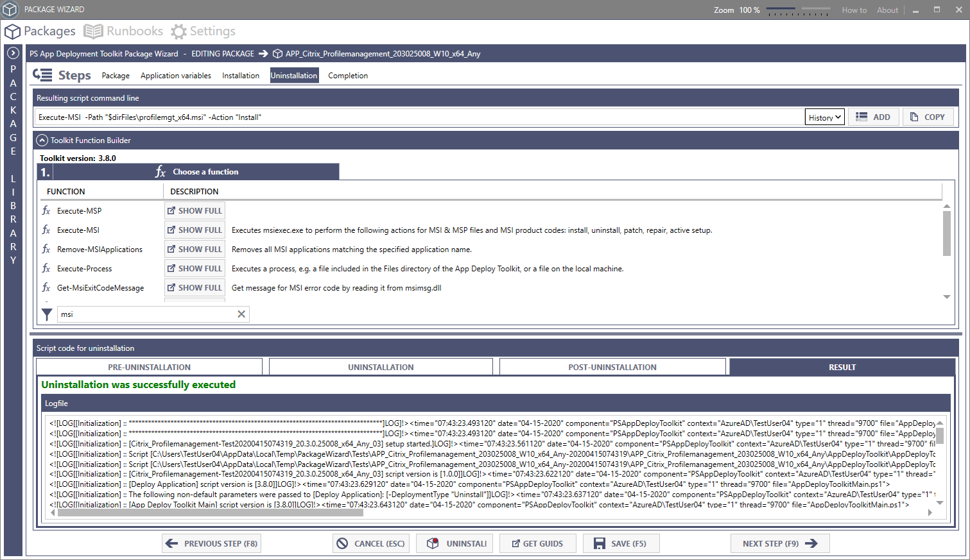Viewport: 970px width, 560px height.
Task: Select the Remove-MSIApplications function
Action: click(x=100, y=250)
